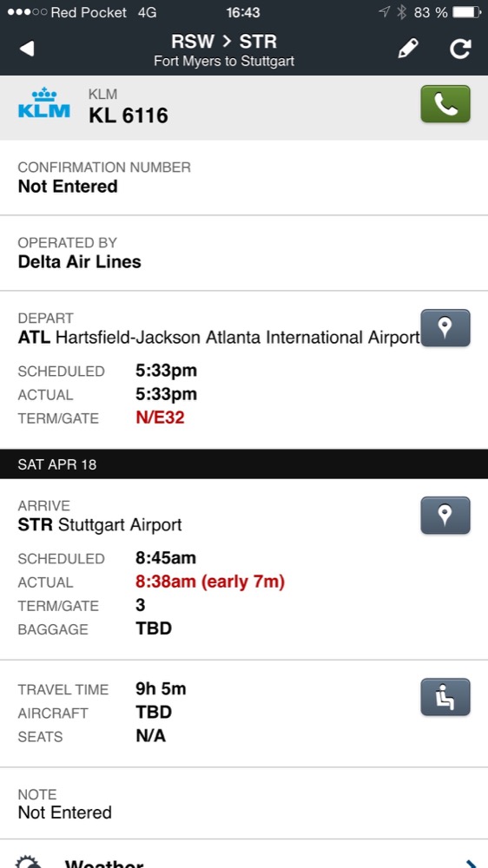Tap the SAT APR 18 date bar

click(244, 464)
